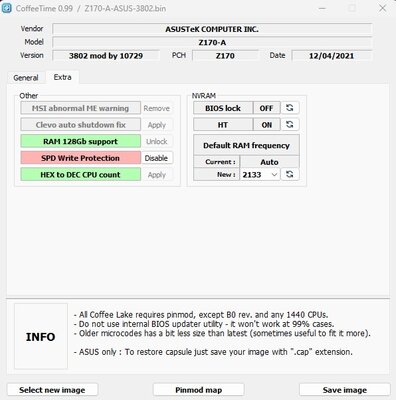Click the 'All Coffee Lake requires pinmod' info line

(201, 314)
